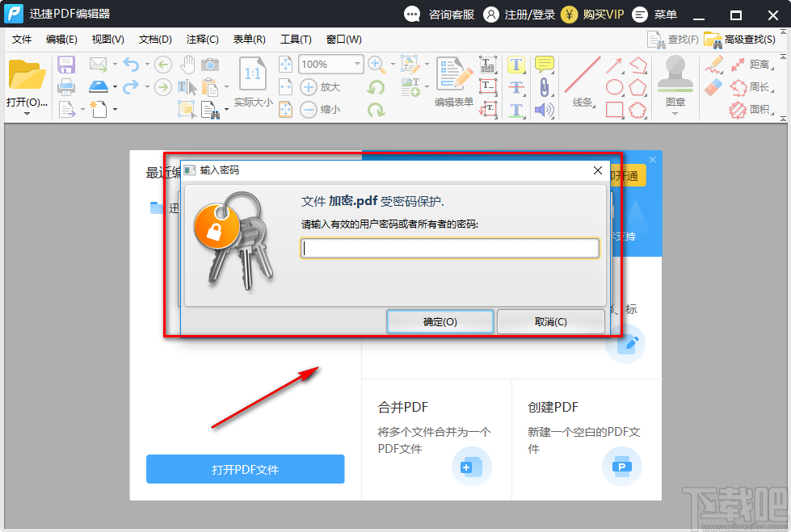Open the 文件 menu

coord(22,40)
